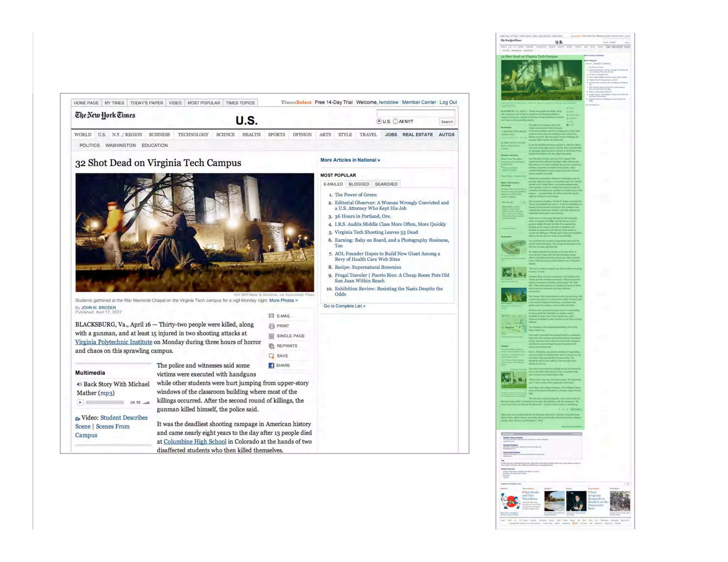Switch to the SEARCHED tab
The width and height of the screenshot is (728, 562).
(x=386, y=184)
